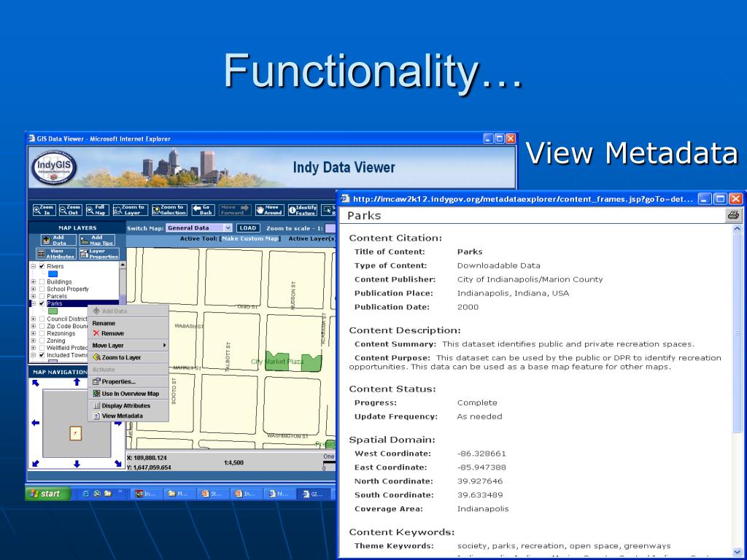Viewport: 747px width, 560px height.
Task: Expand the Zoning layer tree node
Action: tap(34, 341)
